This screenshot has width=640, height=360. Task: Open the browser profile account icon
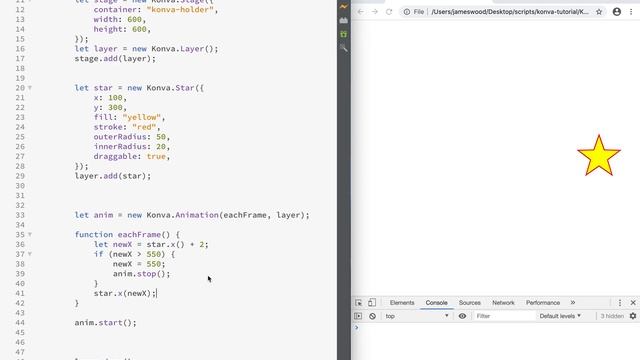point(617,12)
